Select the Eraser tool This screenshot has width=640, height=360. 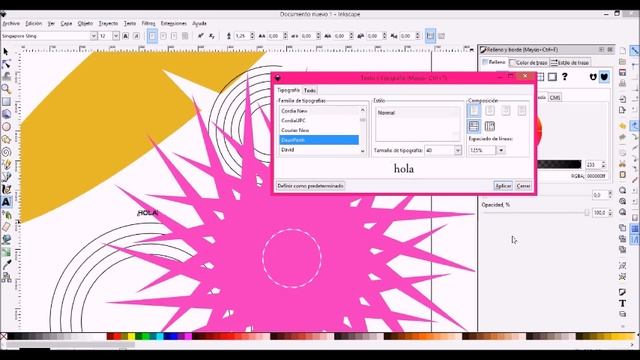[6, 227]
